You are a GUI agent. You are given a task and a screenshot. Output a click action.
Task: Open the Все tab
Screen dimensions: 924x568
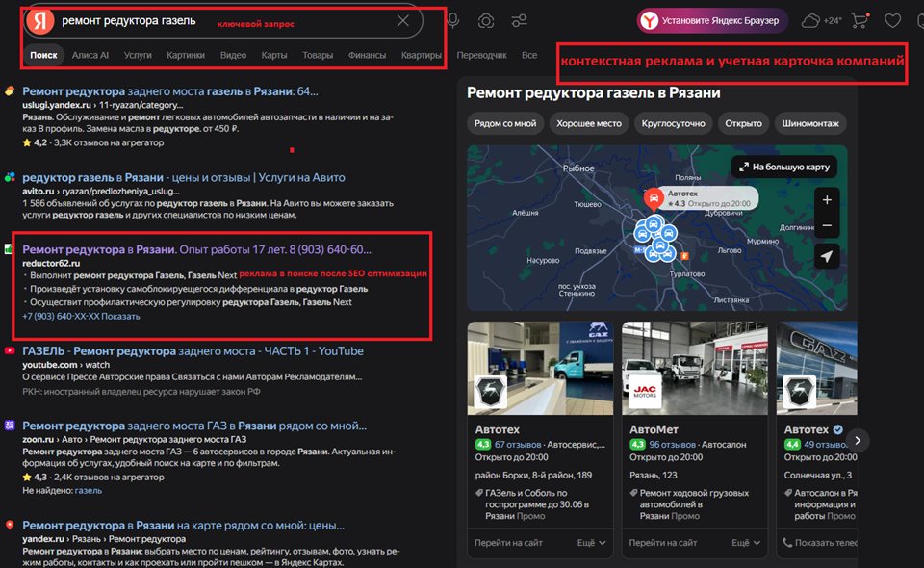point(529,55)
